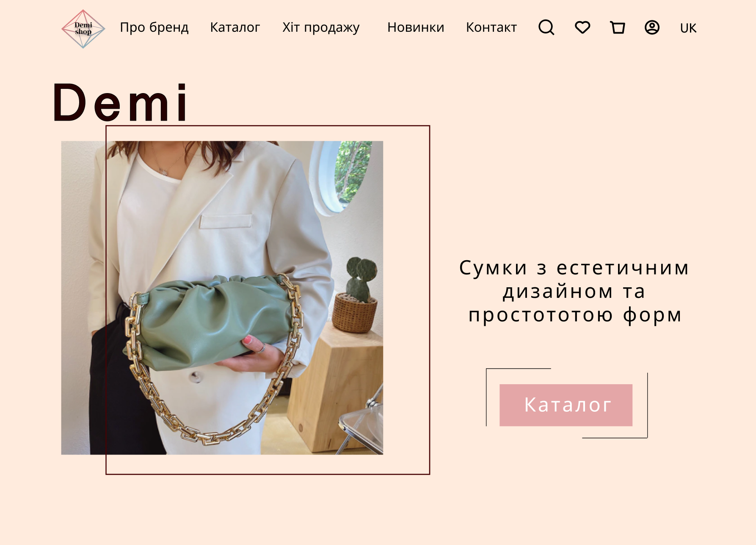Click the Demi shop diamond logo

point(83,29)
